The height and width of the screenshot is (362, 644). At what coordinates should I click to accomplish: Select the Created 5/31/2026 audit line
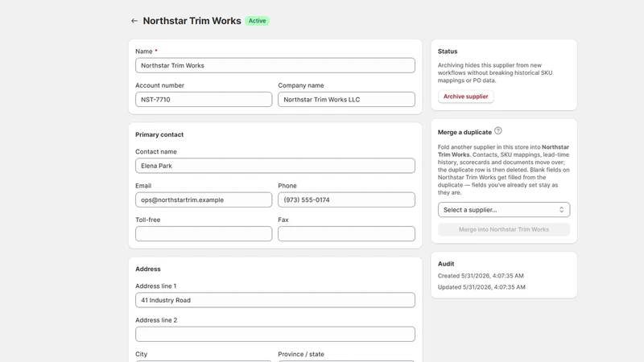coord(481,276)
